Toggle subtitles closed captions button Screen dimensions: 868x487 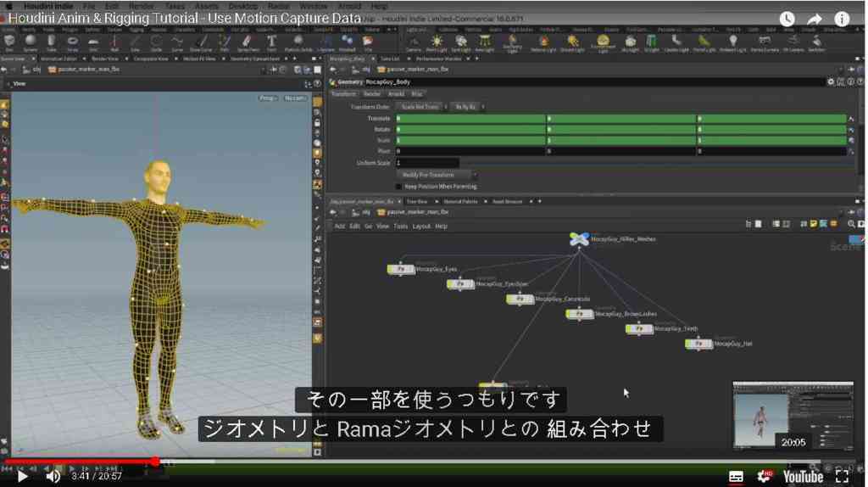736,477
